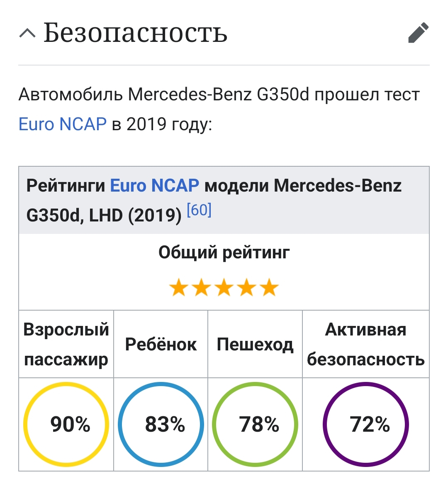Select the purple 72% circle
Viewport: 448px width, 491px height.
pos(366,424)
